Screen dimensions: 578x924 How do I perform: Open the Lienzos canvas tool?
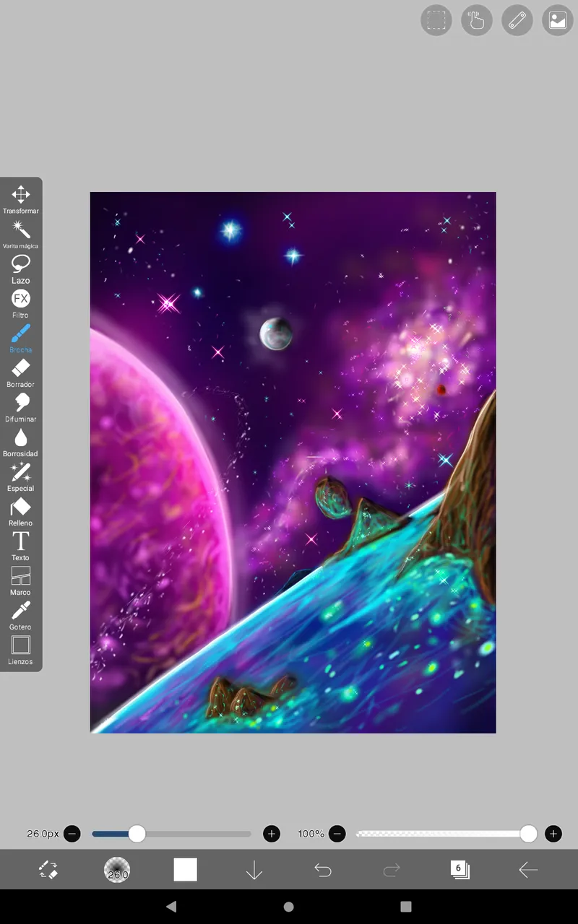pyautogui.click(x=21, y=650)
